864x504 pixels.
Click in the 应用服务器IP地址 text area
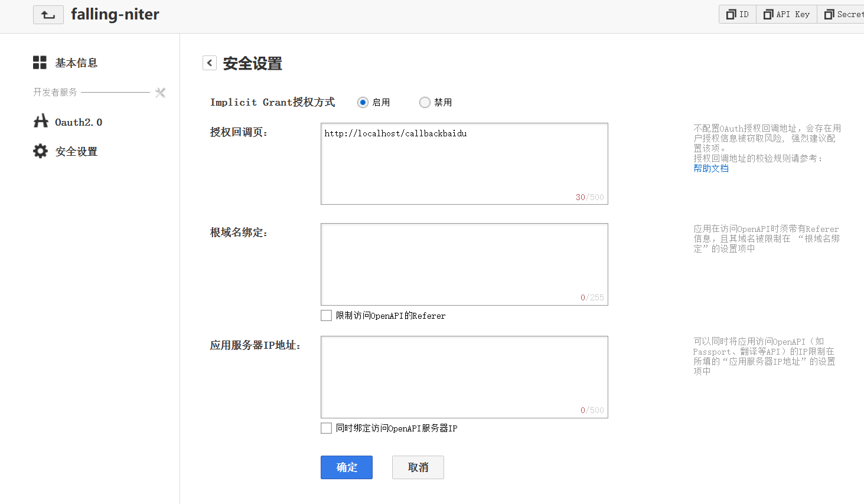pos(464,377)
